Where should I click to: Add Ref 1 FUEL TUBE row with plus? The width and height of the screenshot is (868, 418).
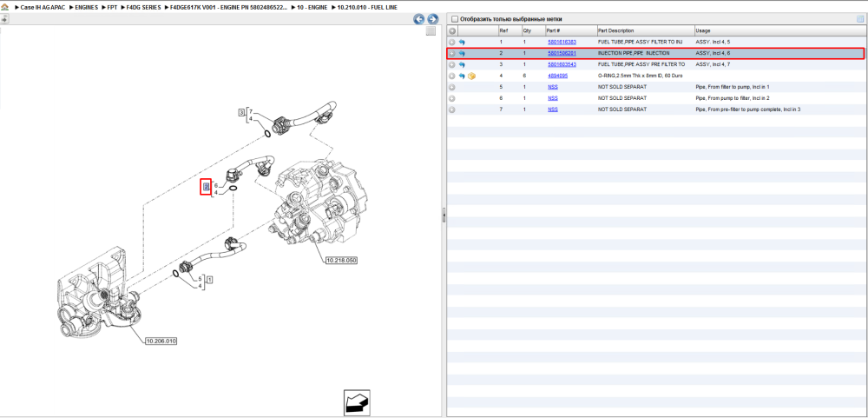point(452,42)
